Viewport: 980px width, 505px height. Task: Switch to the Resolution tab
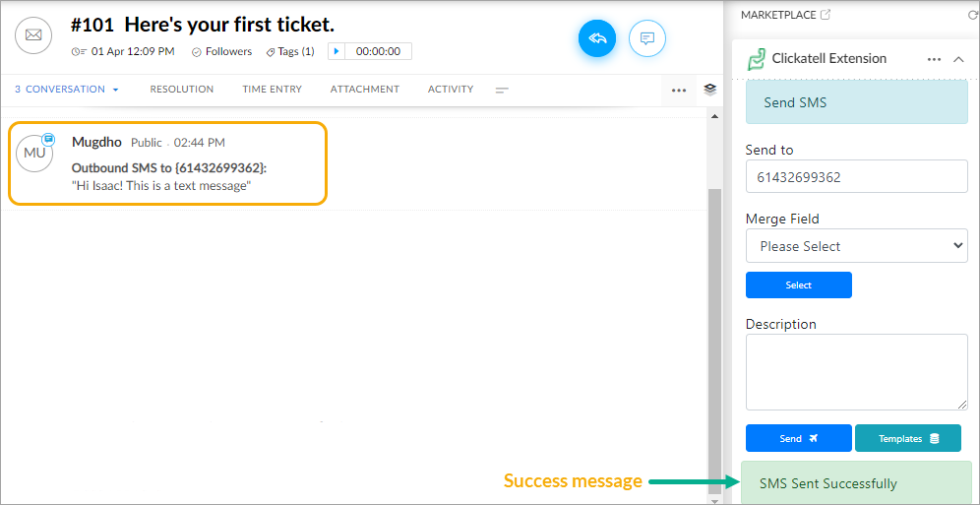point(182,90)
